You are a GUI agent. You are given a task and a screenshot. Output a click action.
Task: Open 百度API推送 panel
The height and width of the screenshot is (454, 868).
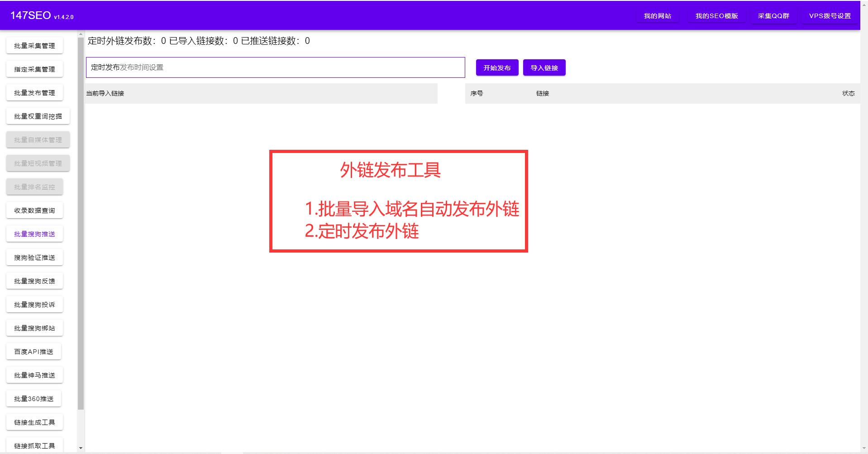tap(33, 351)
